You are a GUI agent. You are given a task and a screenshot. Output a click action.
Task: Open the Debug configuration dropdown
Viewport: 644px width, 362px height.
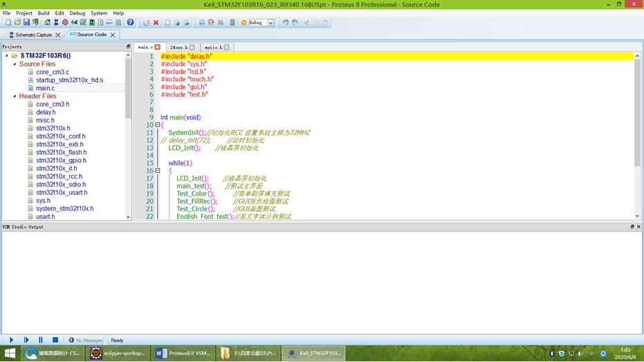[270, 23]
